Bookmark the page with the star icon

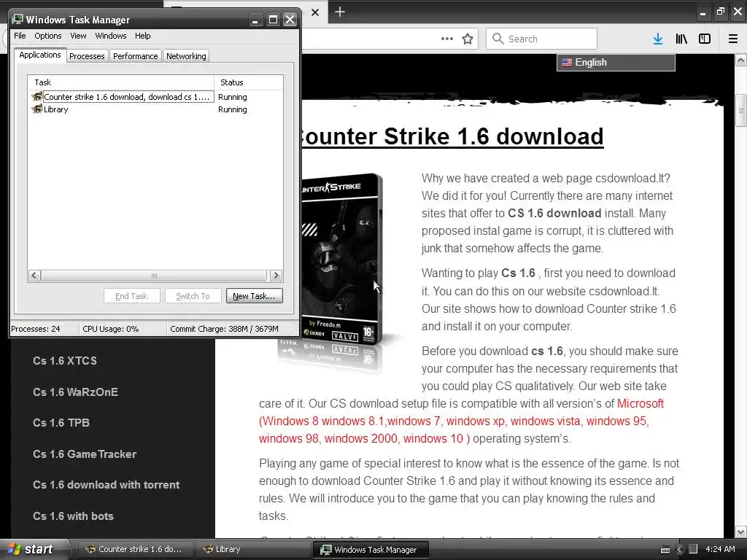click(468, 39)
